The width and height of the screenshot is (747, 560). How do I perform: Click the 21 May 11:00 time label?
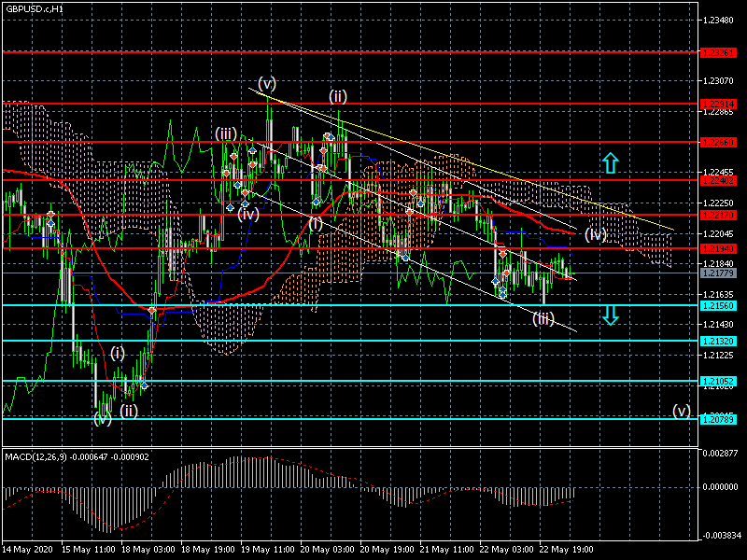tap(447, 550)
